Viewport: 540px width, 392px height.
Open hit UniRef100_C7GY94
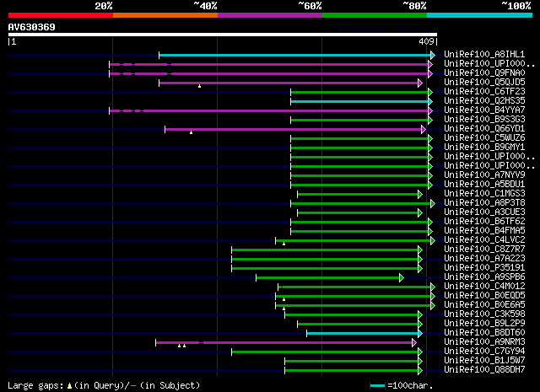click(x=484, y=352)
